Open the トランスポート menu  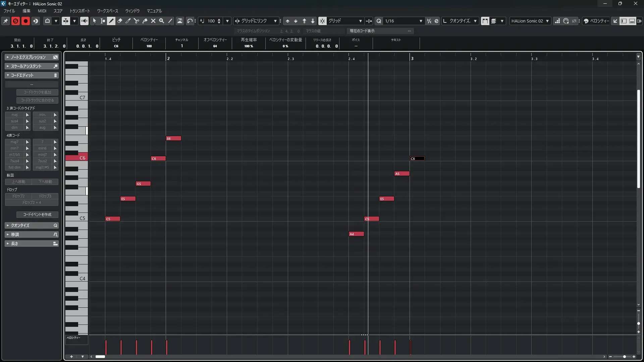80,11
